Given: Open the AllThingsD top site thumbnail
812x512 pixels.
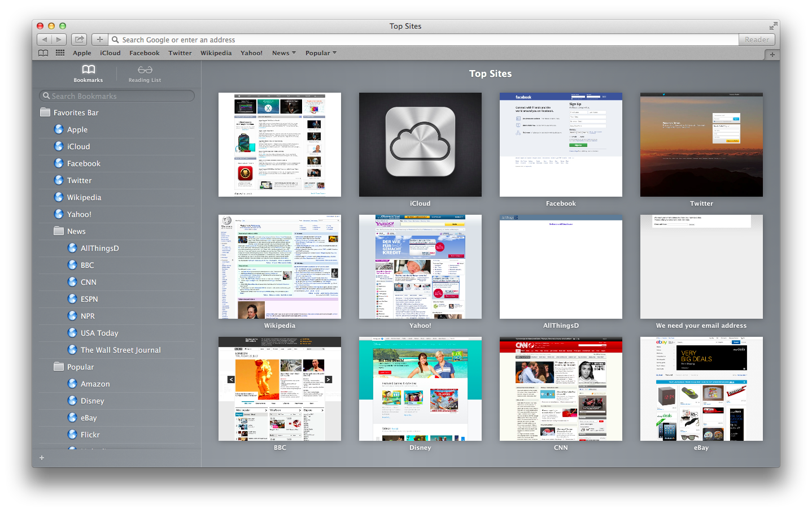Looking at the screenshot, I should (x=561, y=267).
